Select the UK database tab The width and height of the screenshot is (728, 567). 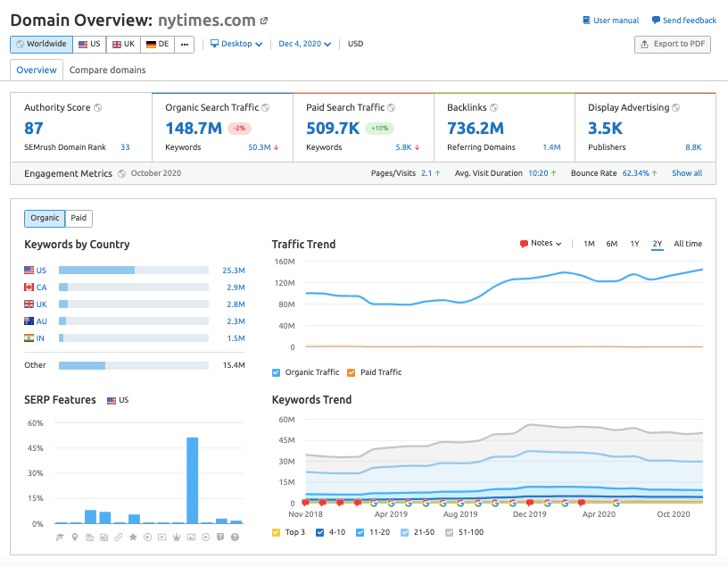(123, 45)
